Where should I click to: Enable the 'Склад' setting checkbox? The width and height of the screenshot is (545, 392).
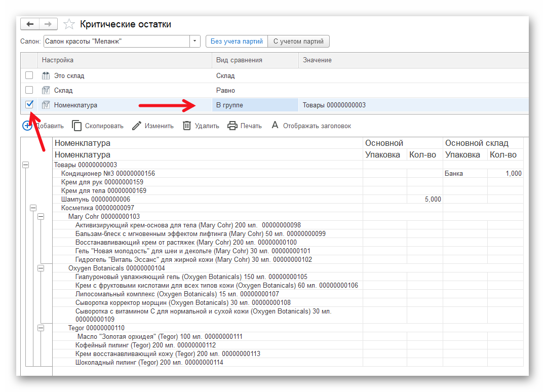[29, 90]
